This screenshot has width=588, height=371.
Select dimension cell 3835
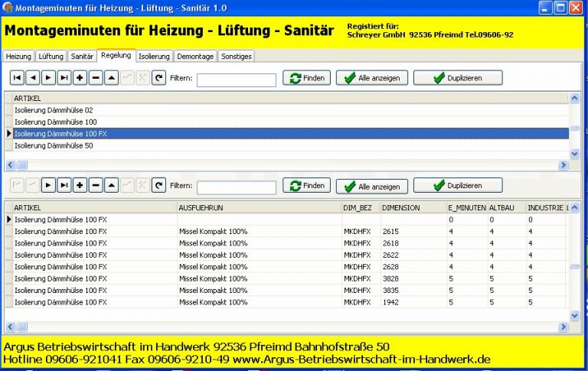pyautogui.click(x=414, y=291)
